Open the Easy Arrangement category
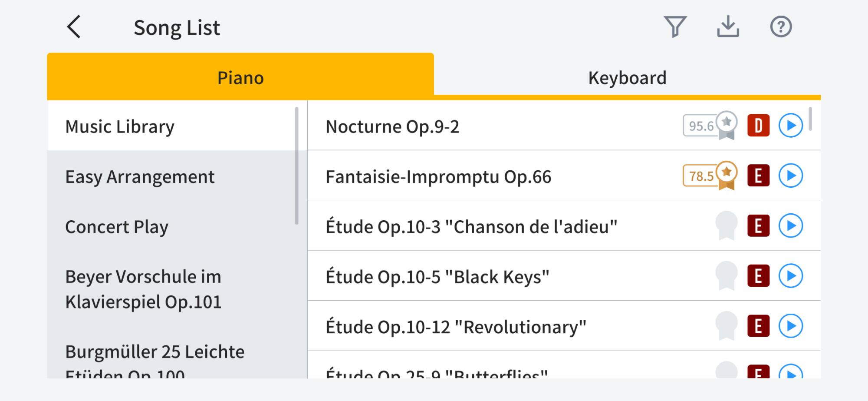Image resolution: width=868 pixels, height=401 pixels. coord(140,177)
